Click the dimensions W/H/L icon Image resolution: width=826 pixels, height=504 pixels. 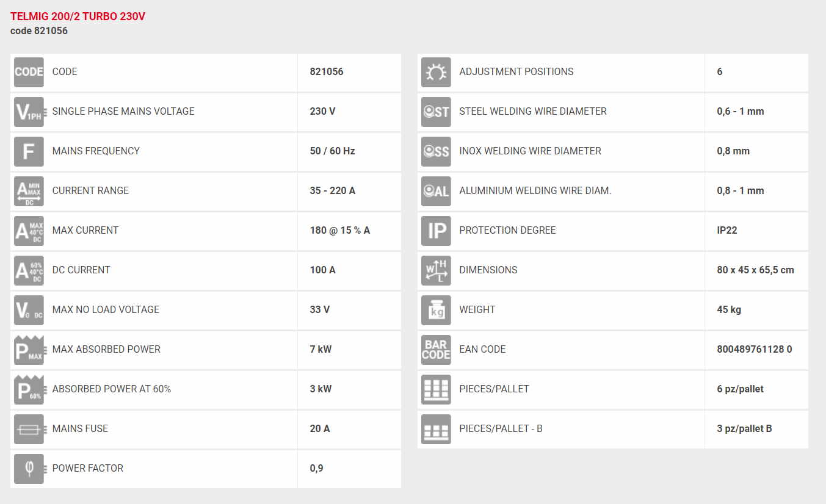point(436,270)
